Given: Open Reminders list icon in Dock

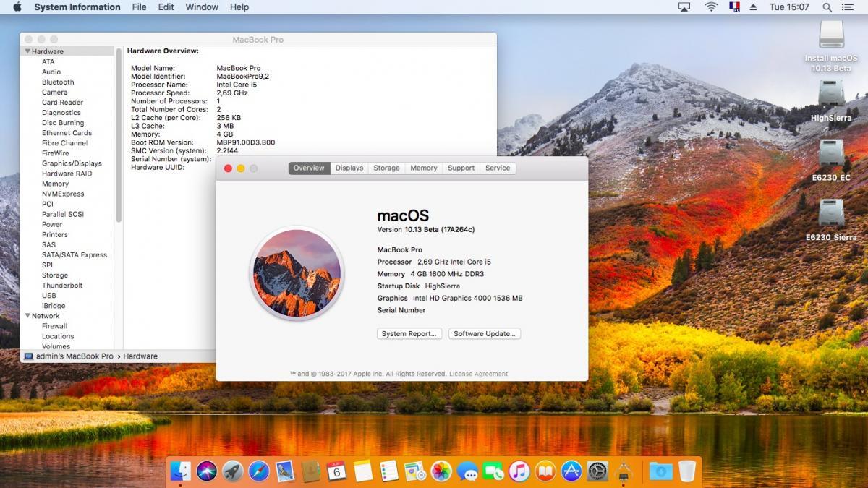Looking at the screenshot, I should coord(389,471).
